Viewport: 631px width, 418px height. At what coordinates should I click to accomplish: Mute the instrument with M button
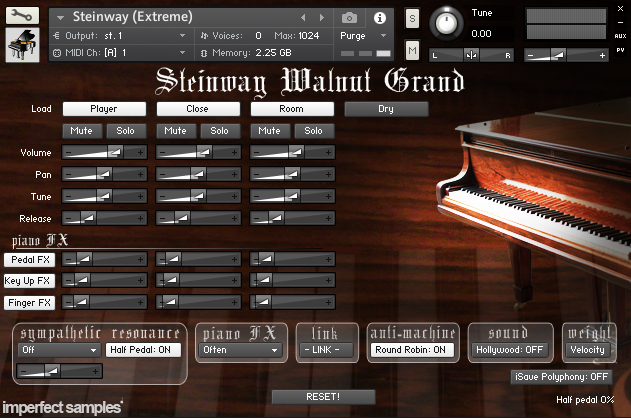(x=412, y=50)
